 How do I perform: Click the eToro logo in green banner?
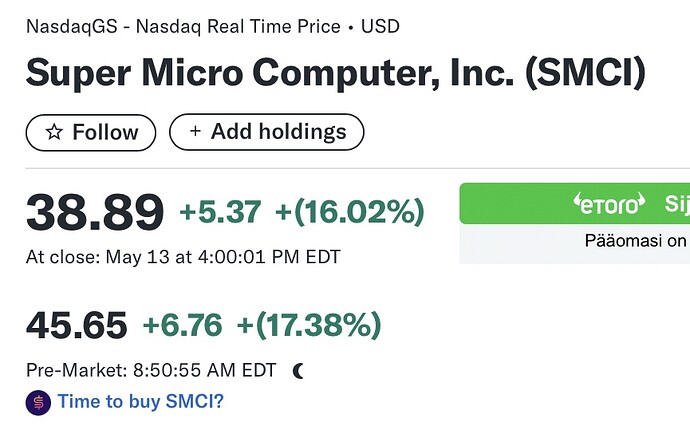coord(609,204)
